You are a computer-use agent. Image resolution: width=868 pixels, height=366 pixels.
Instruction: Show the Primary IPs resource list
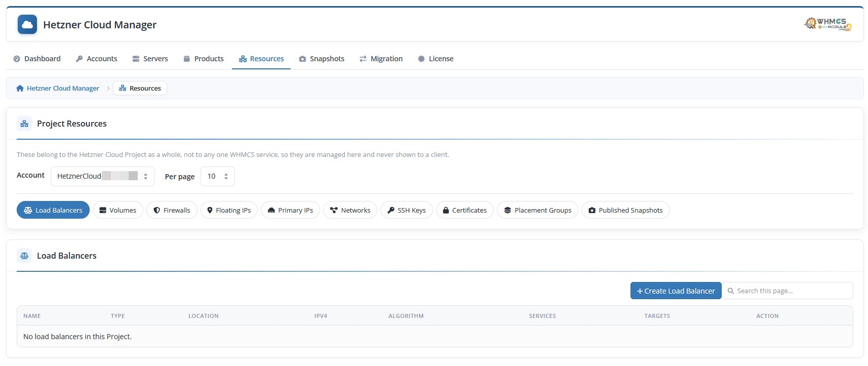click(x=290, y=210)
